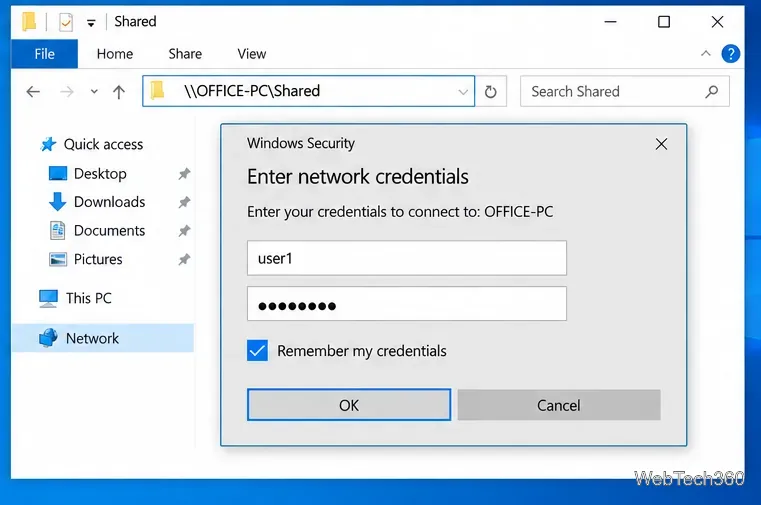Expand the ribbon with the chevron

tap(706, 53)
